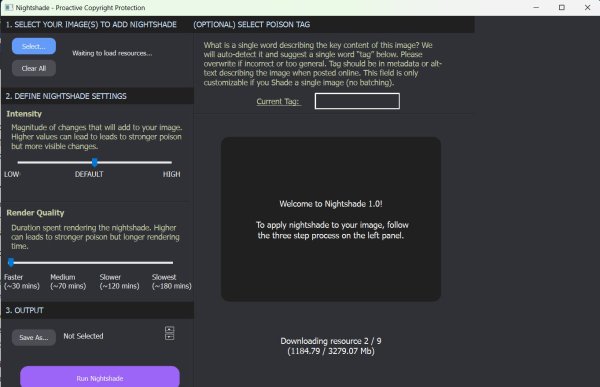This screenshot has width=600, height=387.
Task: Click the Welcome to Nightshade 1.0! message
Action: coord(331,204)
